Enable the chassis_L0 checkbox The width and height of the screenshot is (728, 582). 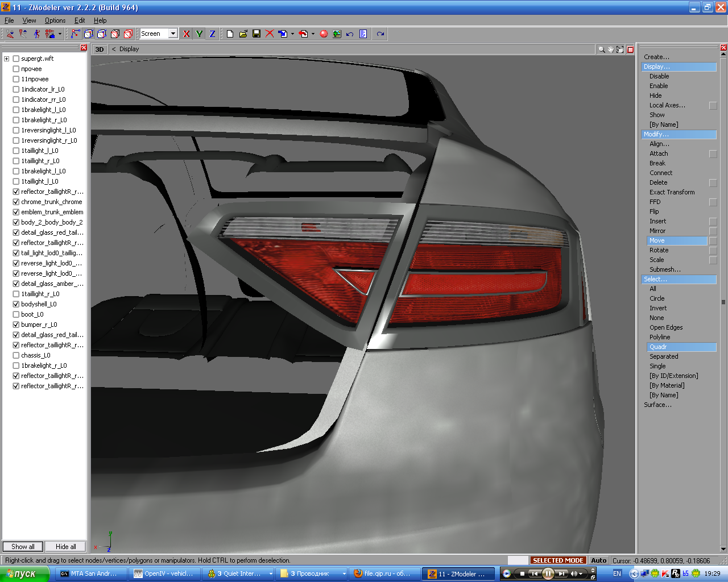[x=16, y=355]
